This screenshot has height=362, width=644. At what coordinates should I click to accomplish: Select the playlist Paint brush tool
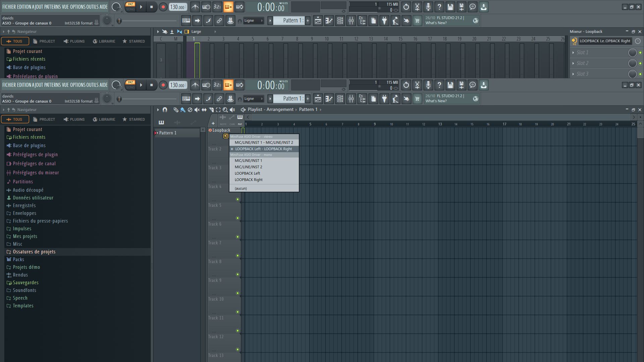pos(183,110)
